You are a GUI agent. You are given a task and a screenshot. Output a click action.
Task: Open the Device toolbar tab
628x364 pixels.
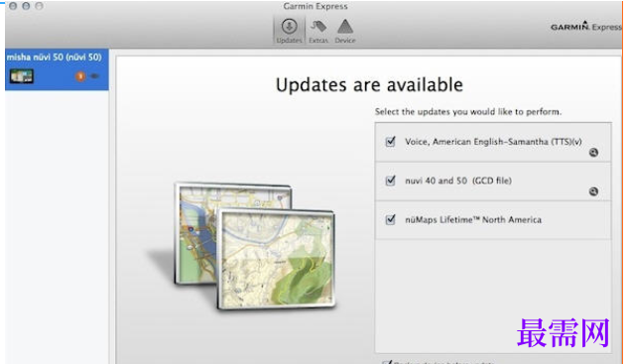point(345,31)
